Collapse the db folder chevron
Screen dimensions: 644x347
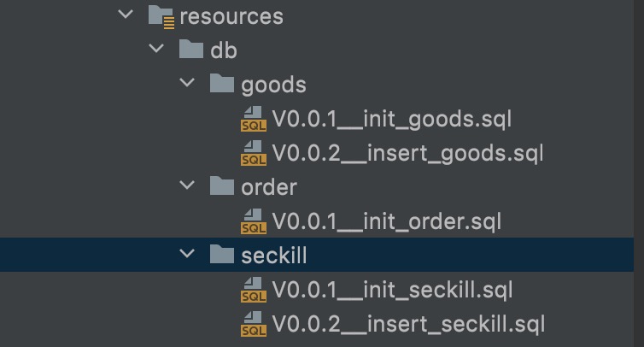pyautogui.click(x=156, y=49)
